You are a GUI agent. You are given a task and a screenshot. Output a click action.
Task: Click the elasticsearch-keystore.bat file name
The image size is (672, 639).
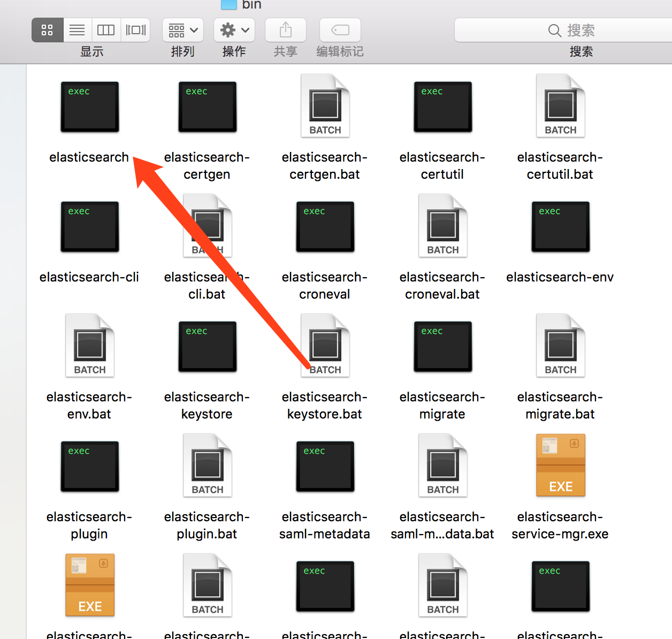325,405
